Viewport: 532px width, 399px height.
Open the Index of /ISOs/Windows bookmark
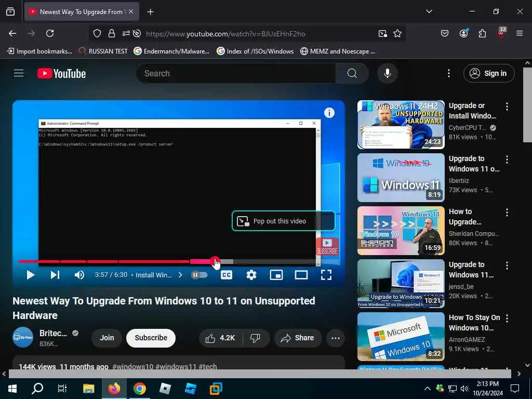[255, 51]
